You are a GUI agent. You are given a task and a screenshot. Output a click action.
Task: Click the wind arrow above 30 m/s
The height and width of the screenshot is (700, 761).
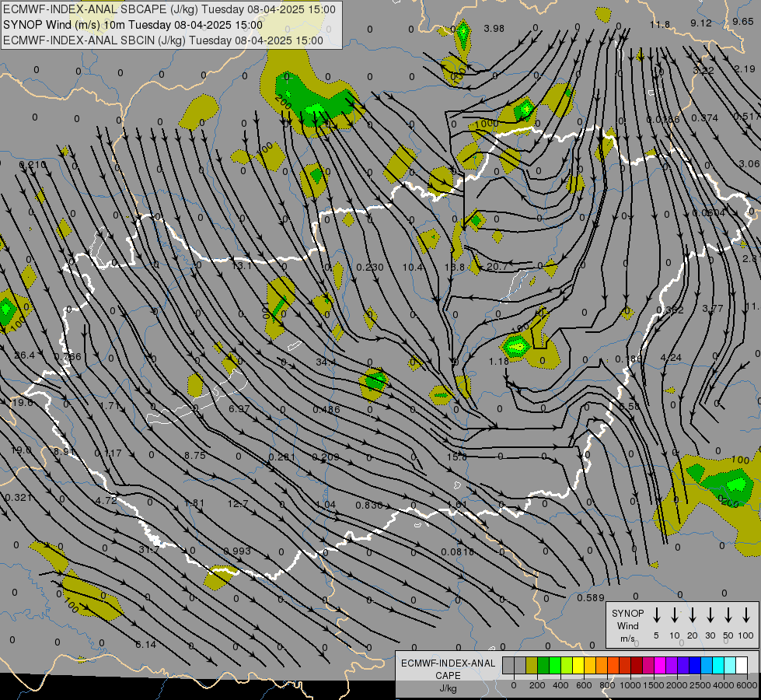710,615
